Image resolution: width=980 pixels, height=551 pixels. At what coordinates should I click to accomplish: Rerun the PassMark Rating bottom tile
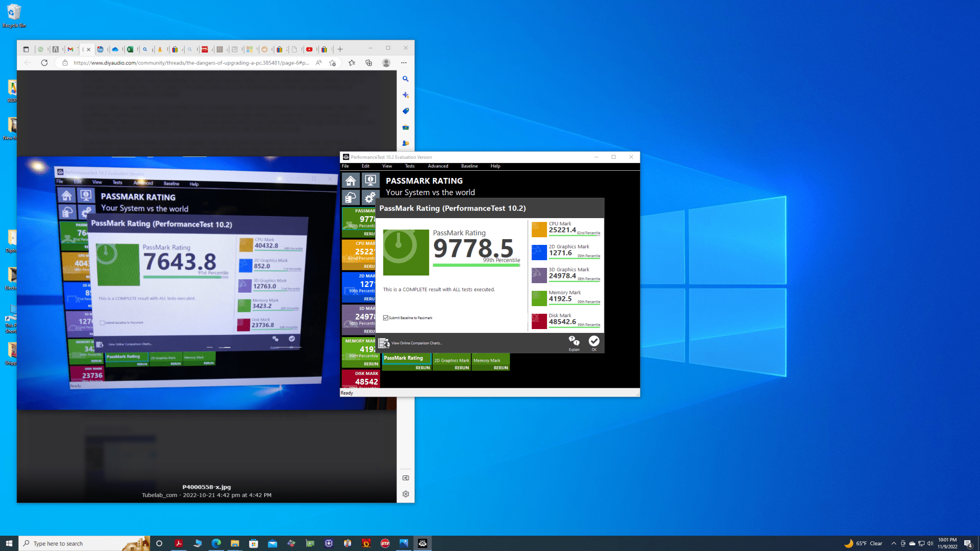coord(423,368)
